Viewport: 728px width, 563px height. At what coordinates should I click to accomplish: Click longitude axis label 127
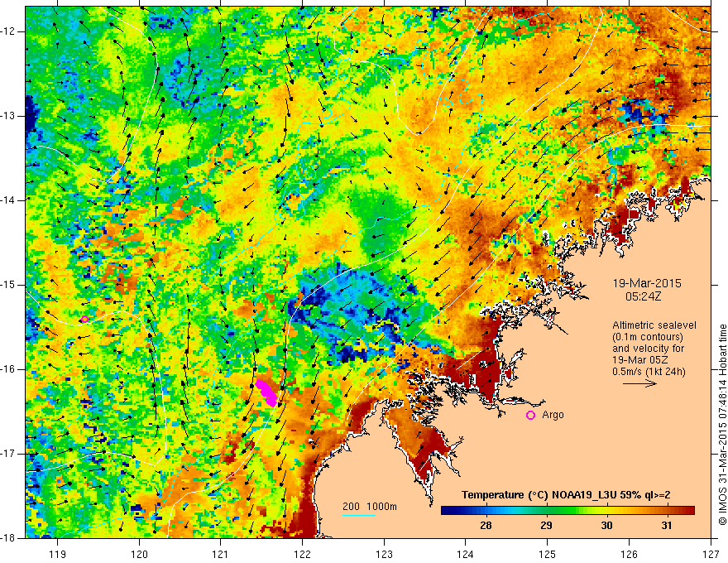711,555
